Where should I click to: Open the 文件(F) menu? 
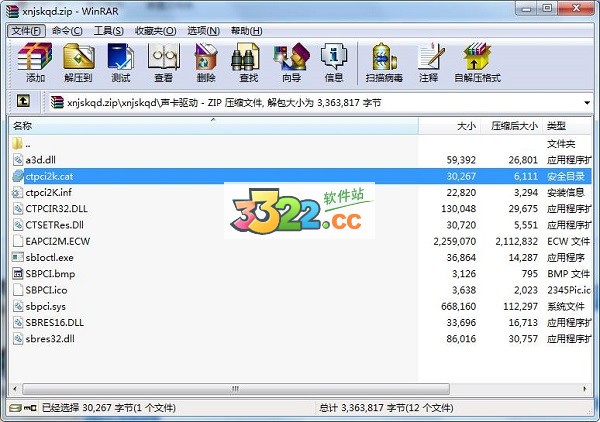point(26,31)
